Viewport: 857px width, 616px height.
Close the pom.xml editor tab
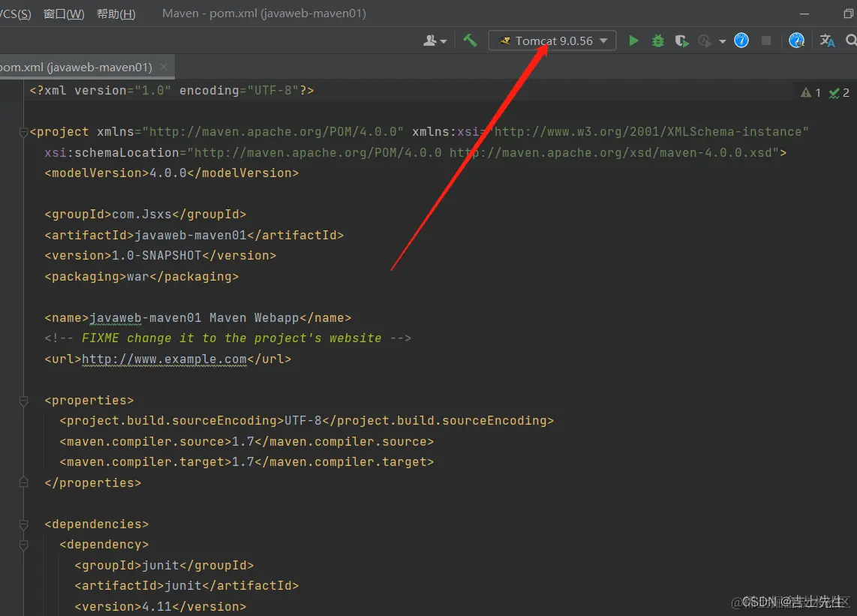164,67
